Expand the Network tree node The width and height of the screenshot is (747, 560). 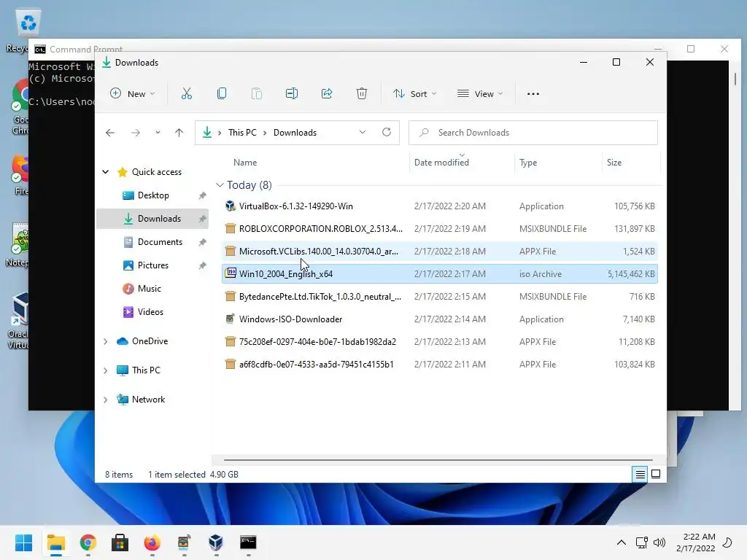coord(106,400)
